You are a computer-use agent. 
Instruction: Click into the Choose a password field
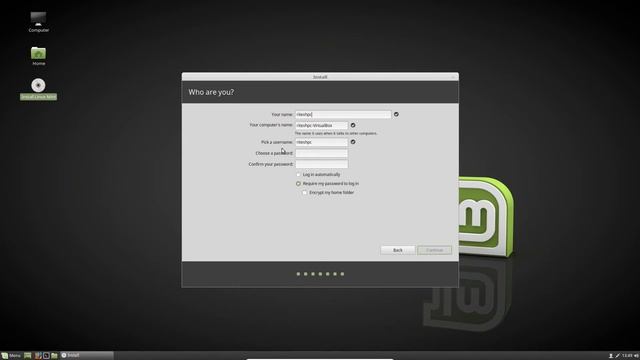pos(322,153)
